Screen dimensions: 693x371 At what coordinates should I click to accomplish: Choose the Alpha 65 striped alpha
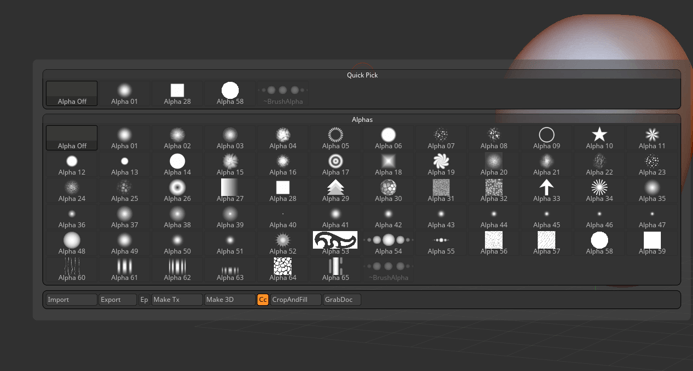pyautogui.click(x=335, y=270)
